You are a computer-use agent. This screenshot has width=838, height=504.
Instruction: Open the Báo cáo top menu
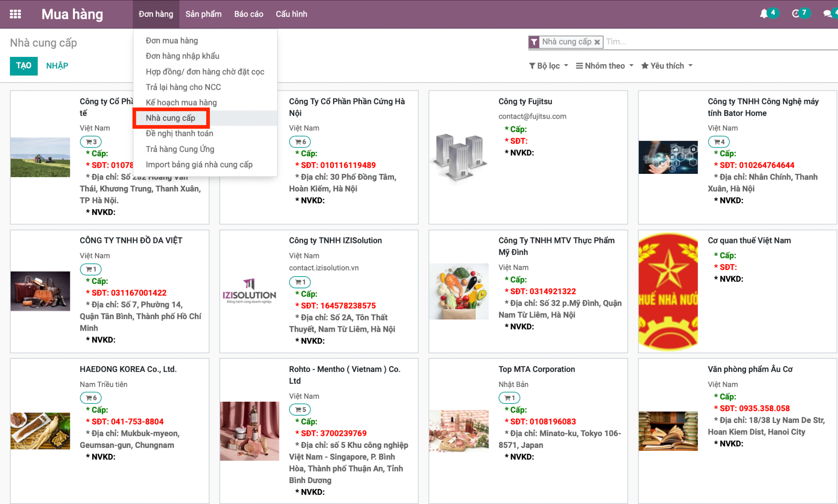click(249, 14)
